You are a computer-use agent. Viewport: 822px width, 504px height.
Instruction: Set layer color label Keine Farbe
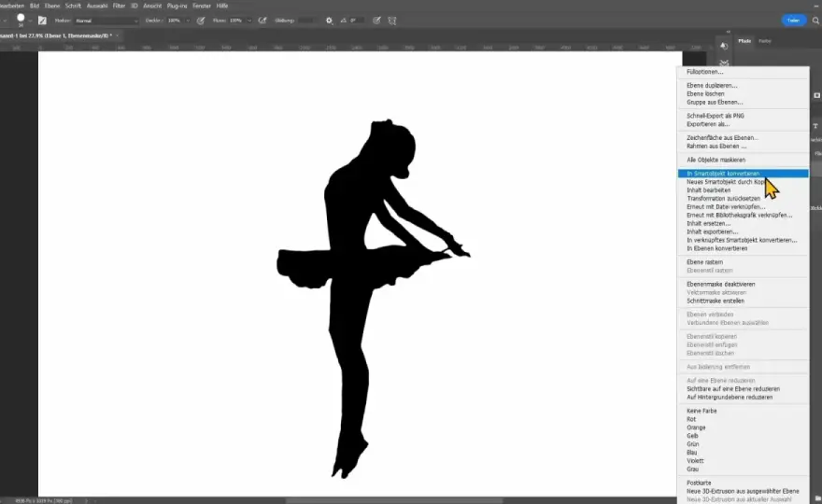point(743,411)
